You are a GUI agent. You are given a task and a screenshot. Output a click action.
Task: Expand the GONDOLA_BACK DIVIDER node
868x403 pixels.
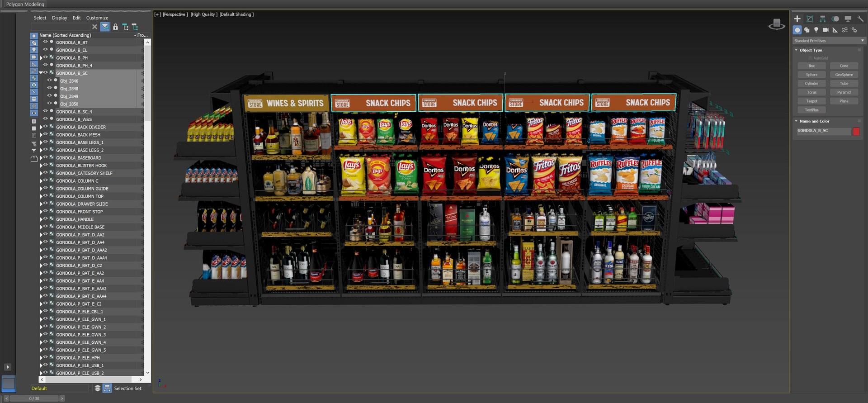click(41, 127)
